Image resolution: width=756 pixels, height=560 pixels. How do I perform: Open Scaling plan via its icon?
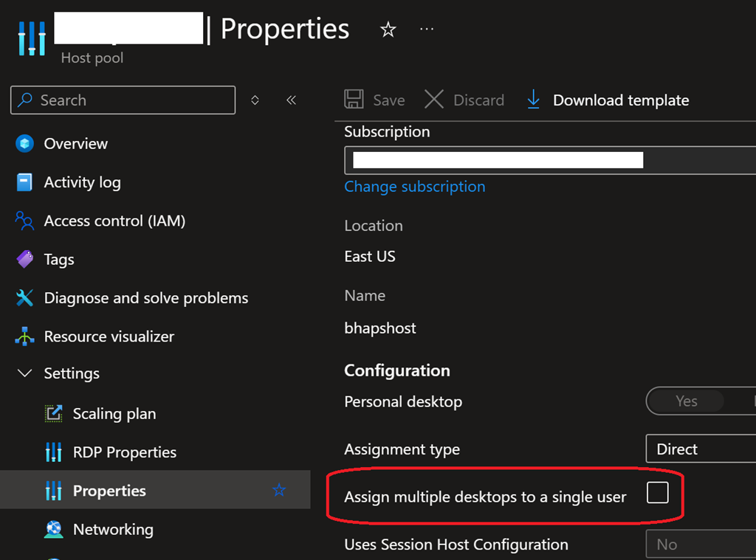tap(53, 413)
